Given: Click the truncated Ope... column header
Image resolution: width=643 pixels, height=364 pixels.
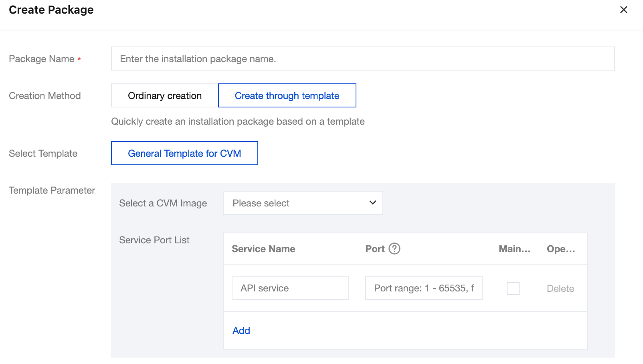Looking at the screenshot, I should click(x=560, y=249).
